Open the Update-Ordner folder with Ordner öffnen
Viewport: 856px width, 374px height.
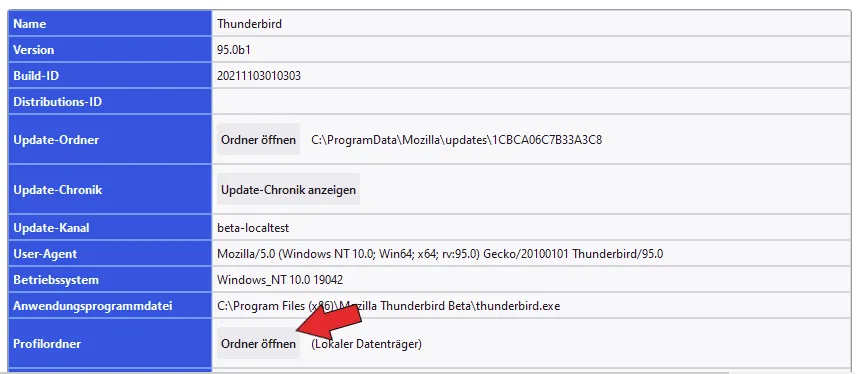tap(258, 140)
